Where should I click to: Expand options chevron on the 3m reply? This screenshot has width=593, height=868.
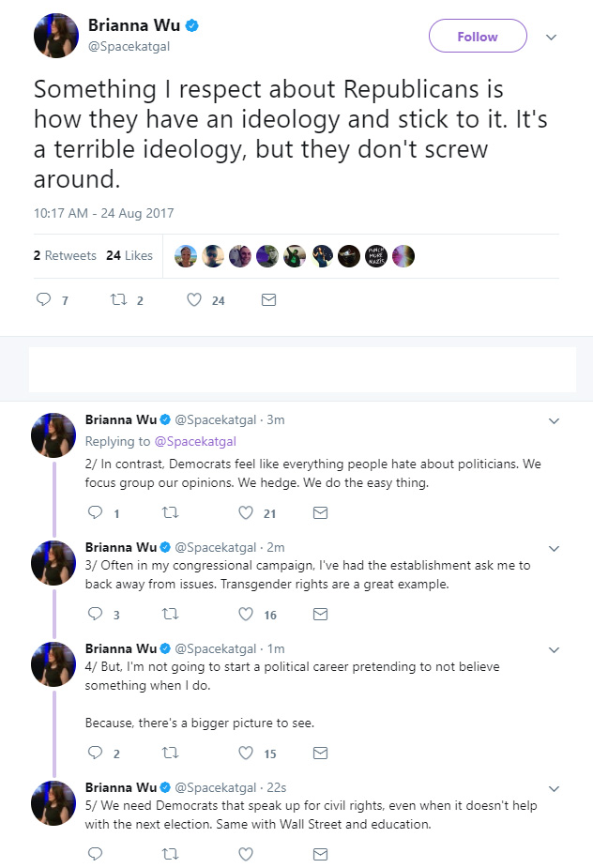(554, 420)
